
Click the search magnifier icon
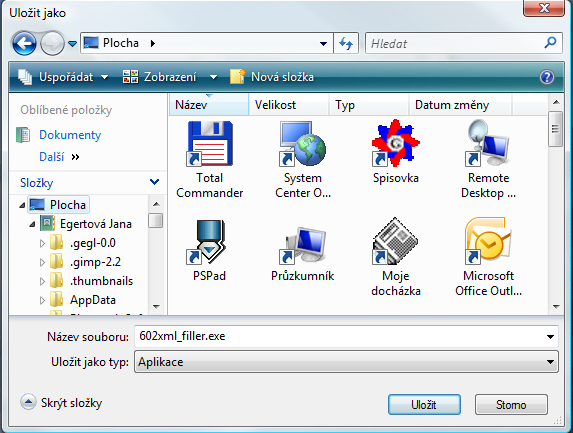point(550,43)
